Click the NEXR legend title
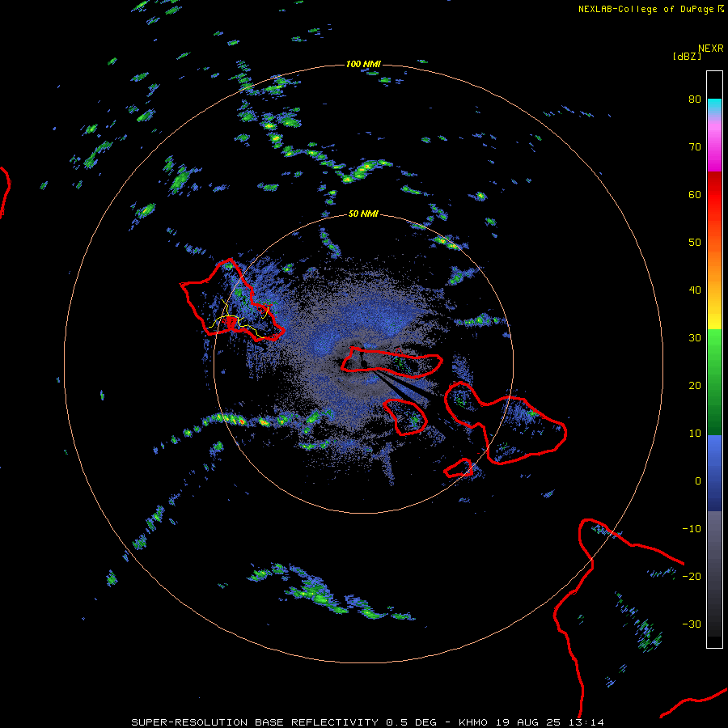 click(710, 48)
